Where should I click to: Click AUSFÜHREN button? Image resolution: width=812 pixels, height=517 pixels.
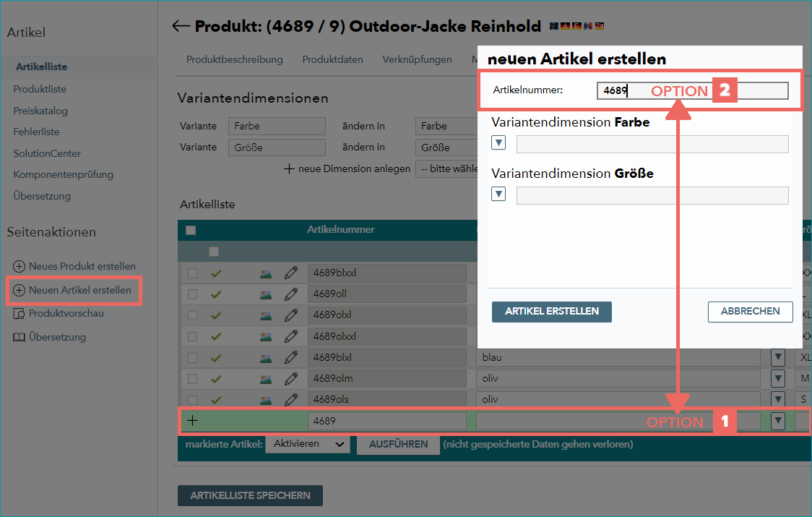398,445
